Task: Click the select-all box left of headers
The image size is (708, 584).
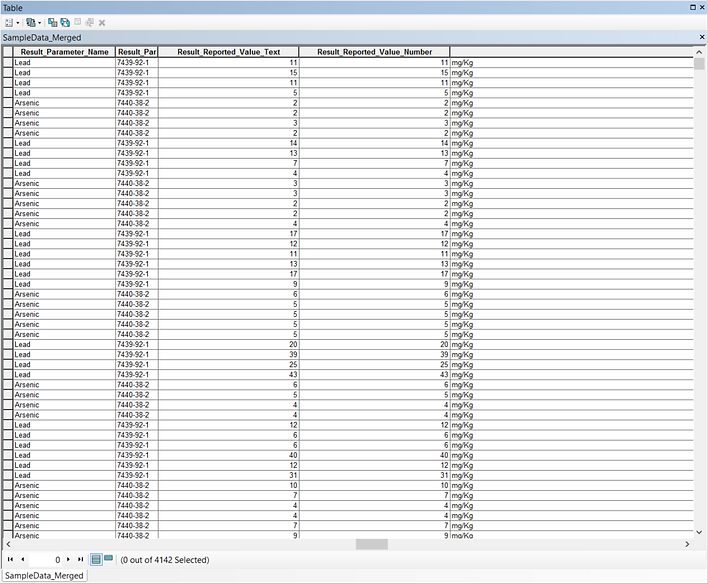Action: click(x=8, y=52)
